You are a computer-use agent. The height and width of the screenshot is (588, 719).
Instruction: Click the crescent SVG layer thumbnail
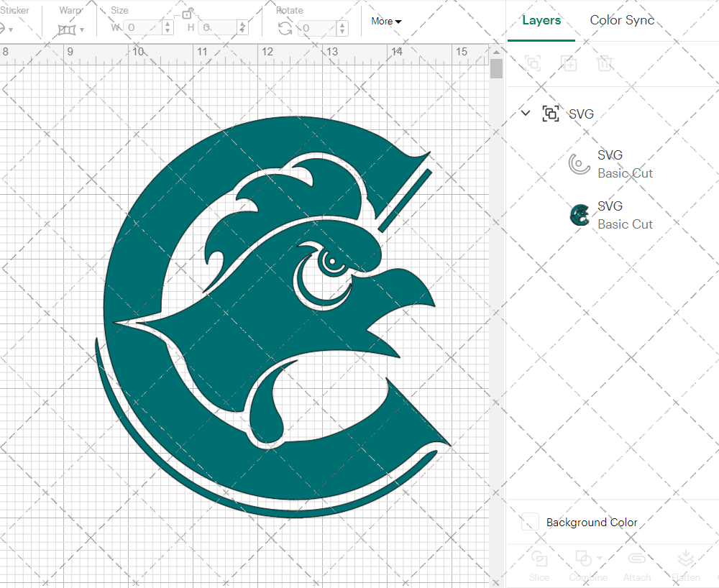(x=580, y=163)
